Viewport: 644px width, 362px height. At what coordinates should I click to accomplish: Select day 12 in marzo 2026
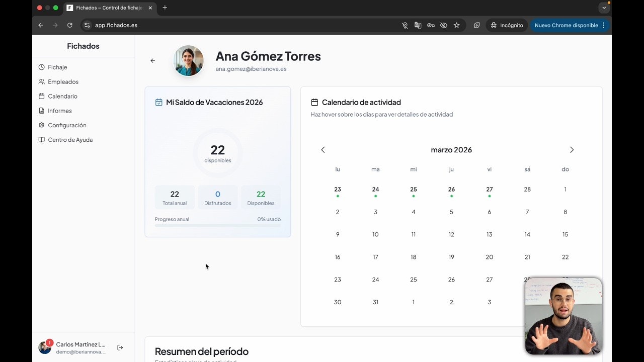(451, 235)
